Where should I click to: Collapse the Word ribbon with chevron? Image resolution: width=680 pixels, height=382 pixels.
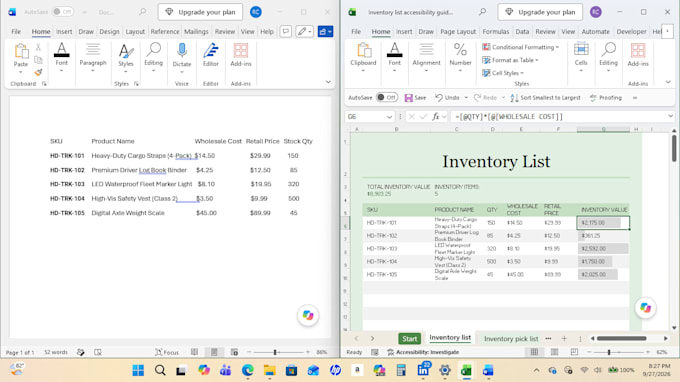[328, 82]
